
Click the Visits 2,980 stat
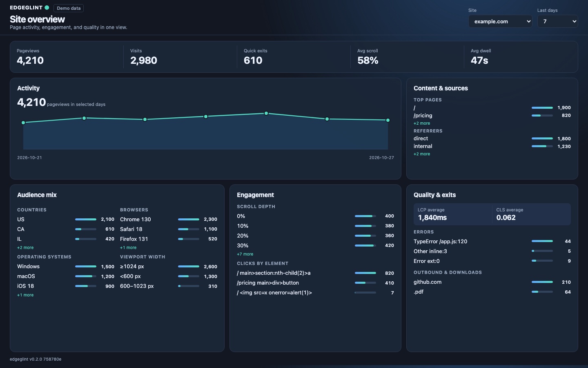(180, 57)
